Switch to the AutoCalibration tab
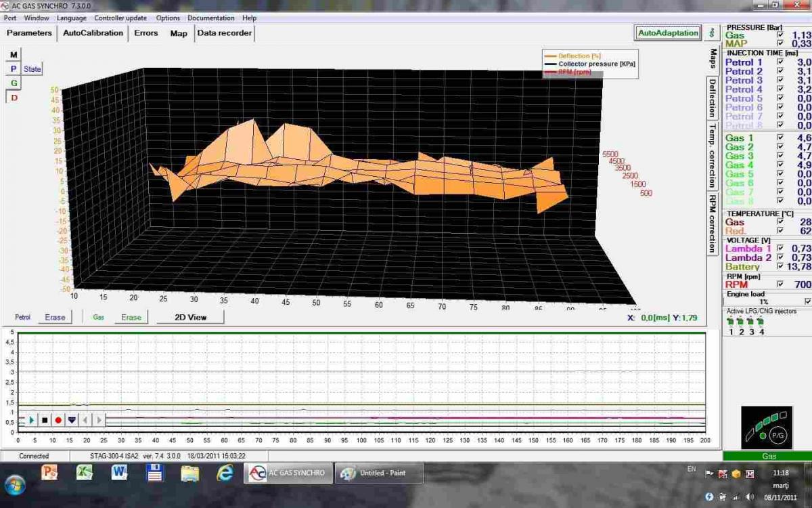This screenshot has height=508, width=812. tap(93, 33)
